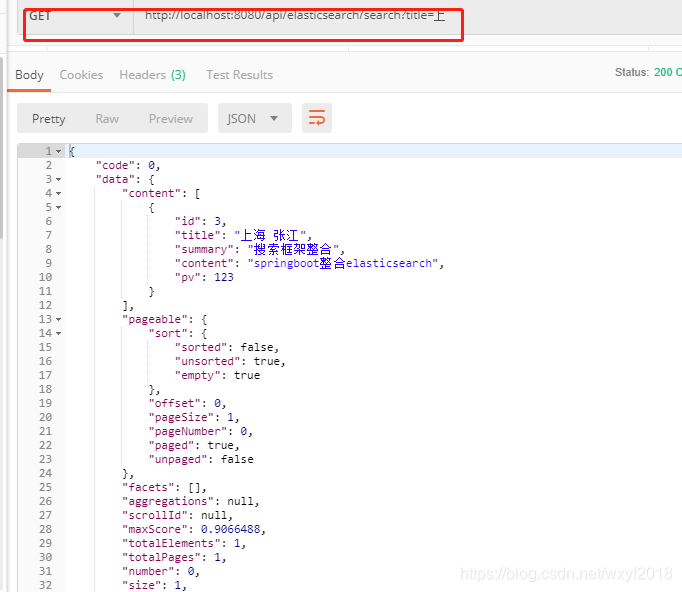Collapse the "pageable" fold arrow at line 13
Image resolution: width=682 pixels, height=592 pixels.
click(58, 319)
